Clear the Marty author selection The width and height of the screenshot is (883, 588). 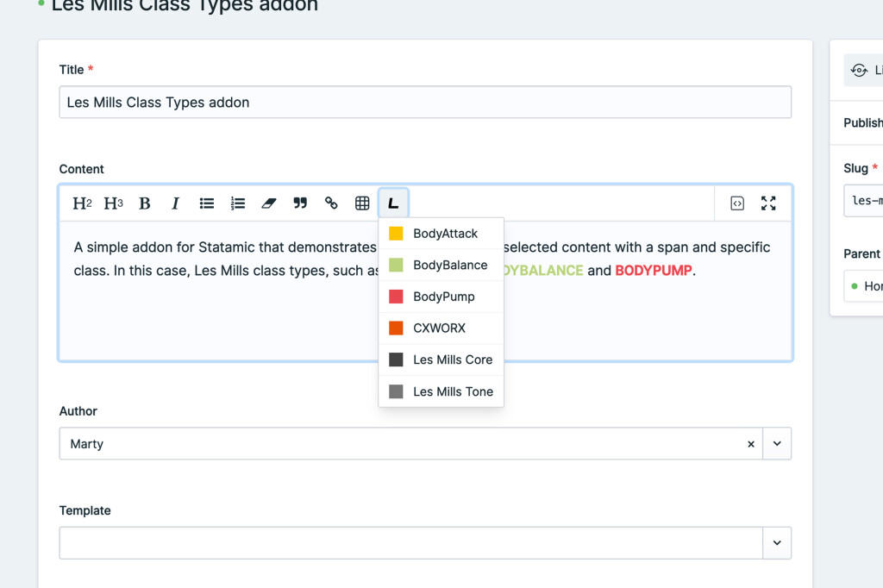point(750,444)
